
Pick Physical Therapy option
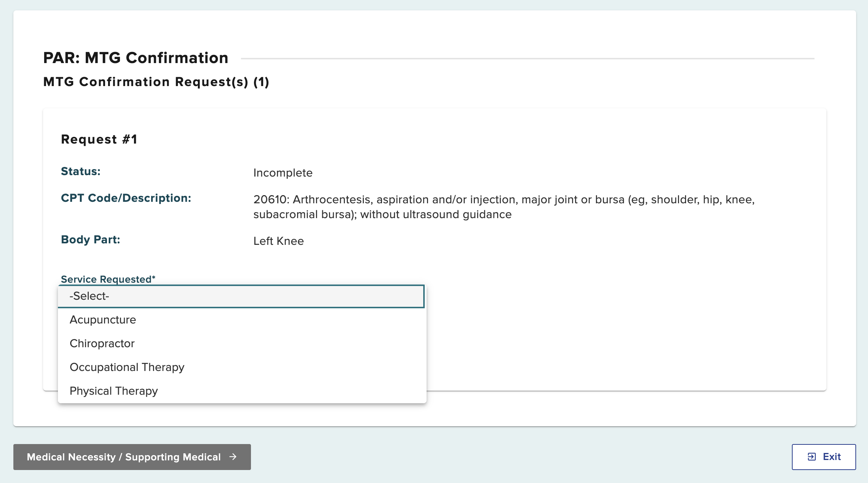pyautogui.click(x=242, y=391)
